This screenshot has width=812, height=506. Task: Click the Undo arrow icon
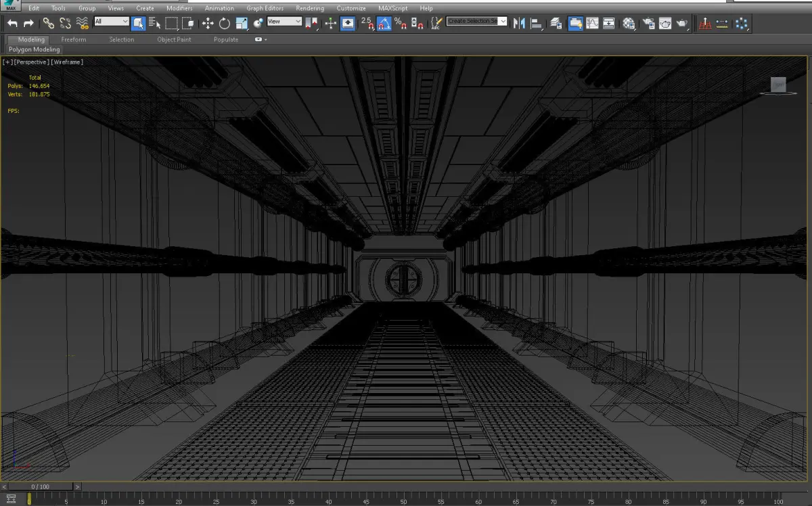tap(12, 23)
